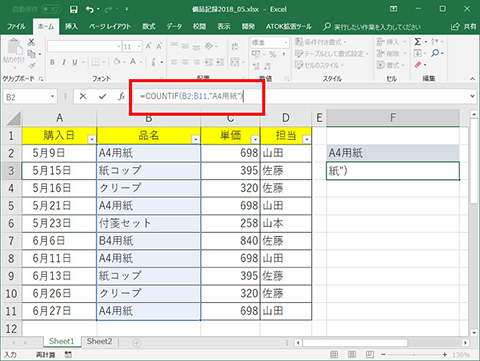Open the ファイル tab
The image size is (480, 361).
coord(16,27)
